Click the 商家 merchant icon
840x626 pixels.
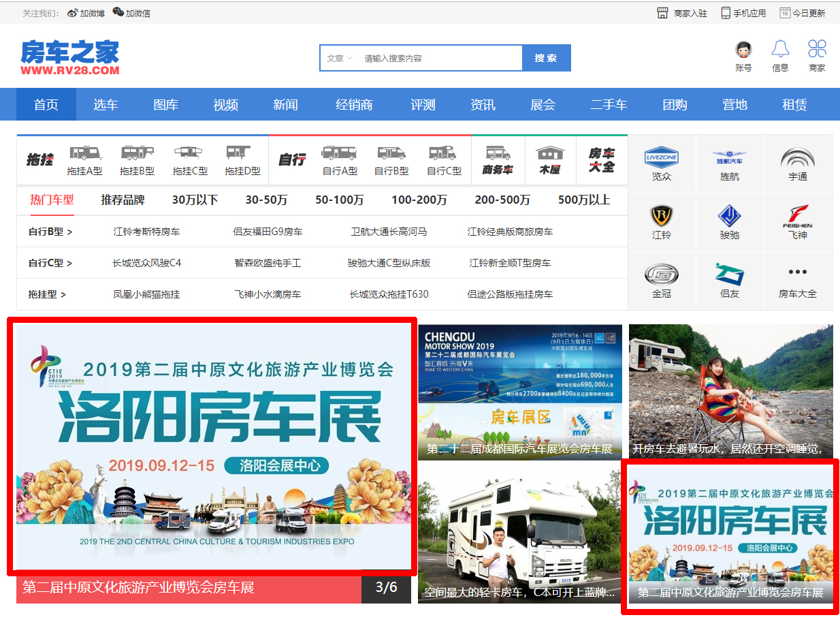coord(817,49)
